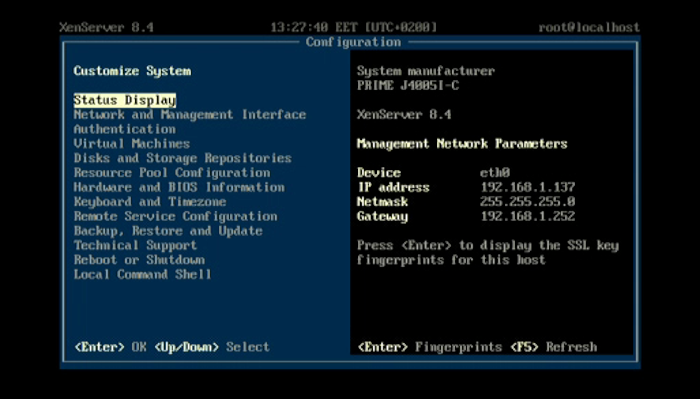The image size is (700, 399).
Task: Click XenServer 8.4 in the status pane
Action: pyautogui.click(x=404, y=115)
